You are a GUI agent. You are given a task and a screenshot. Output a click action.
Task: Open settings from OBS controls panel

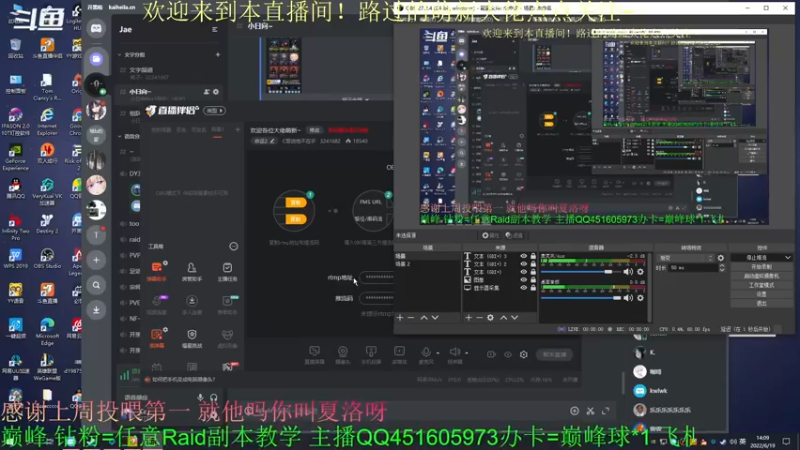761,294
